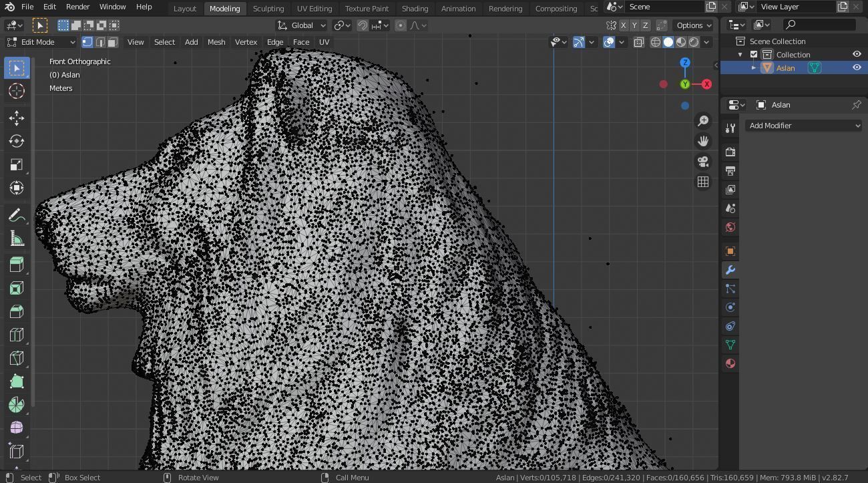Choose the Annotate pencil tool
The image size is (868, 483).
17,215
